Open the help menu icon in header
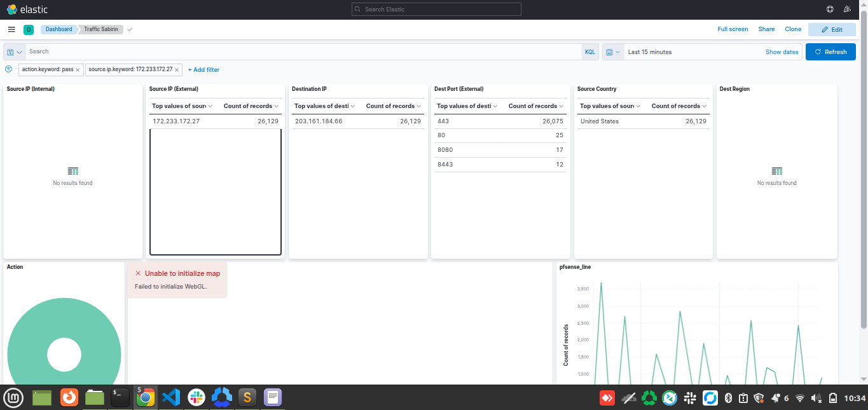868x410 pixels. coord(830,10)
